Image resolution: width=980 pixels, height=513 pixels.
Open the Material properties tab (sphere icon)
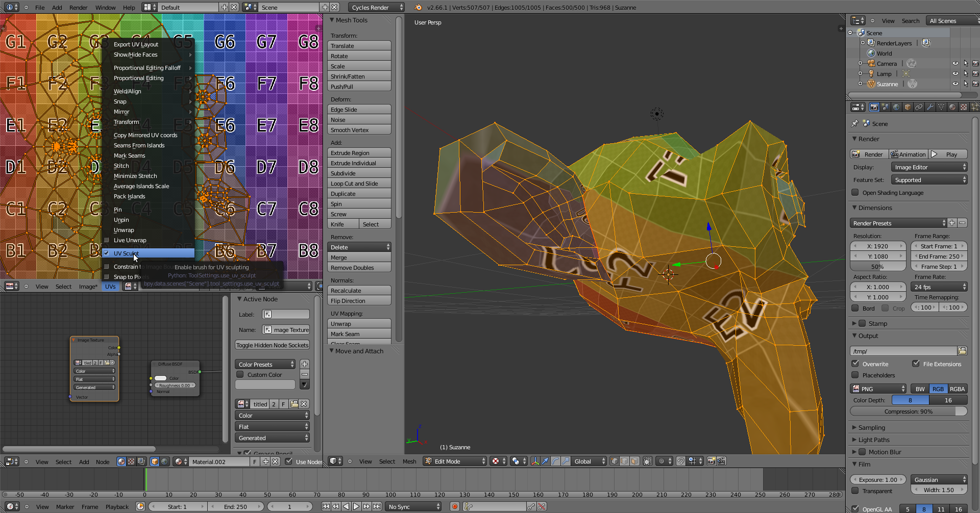coord(952,107)
